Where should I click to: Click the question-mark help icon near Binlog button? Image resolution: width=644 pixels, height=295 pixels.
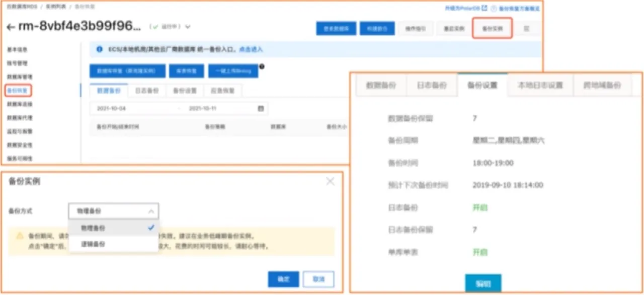262,66
